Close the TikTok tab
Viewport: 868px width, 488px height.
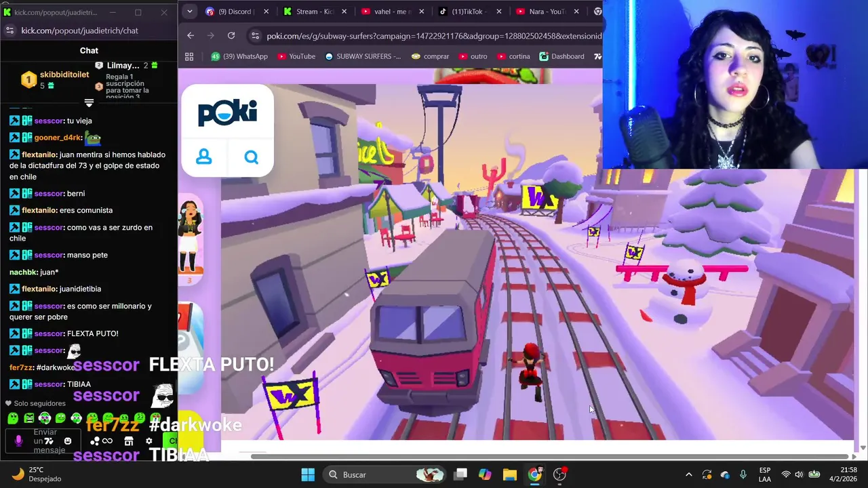pos(499,12)
